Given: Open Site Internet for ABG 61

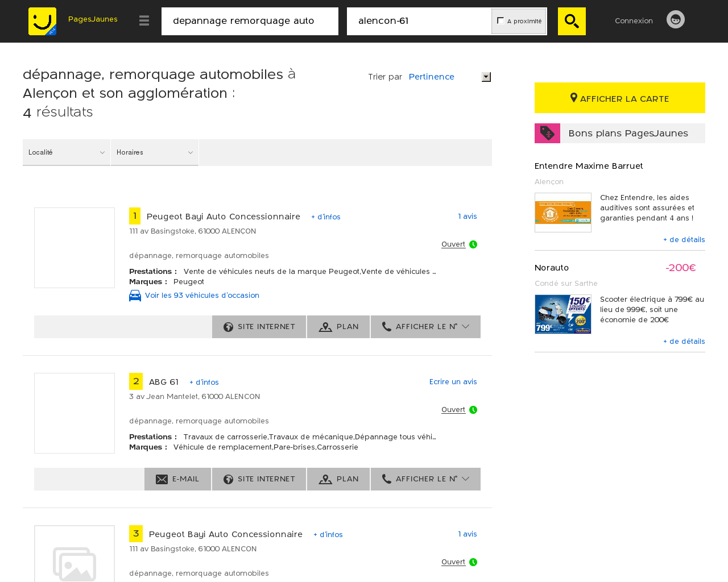Looking at the screenshot, I should pyautogui.click(x=259, y=479).
